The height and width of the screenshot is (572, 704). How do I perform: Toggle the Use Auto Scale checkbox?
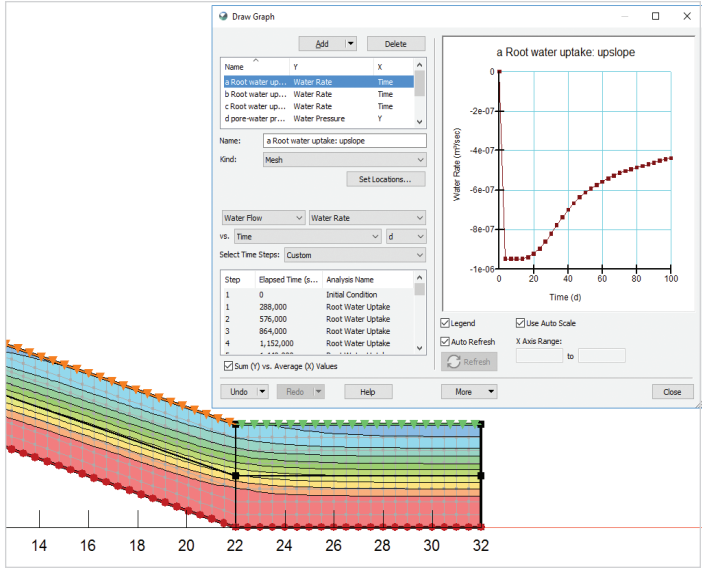520,324
